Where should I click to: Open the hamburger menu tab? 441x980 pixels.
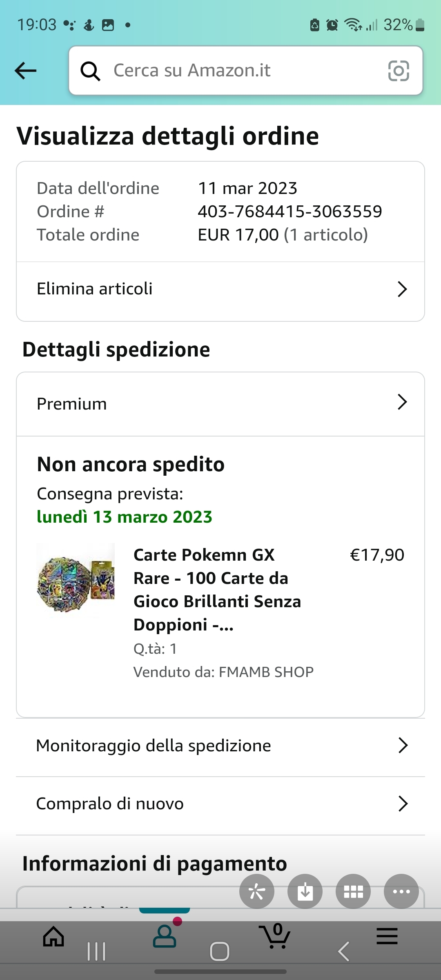pos(387,936)
